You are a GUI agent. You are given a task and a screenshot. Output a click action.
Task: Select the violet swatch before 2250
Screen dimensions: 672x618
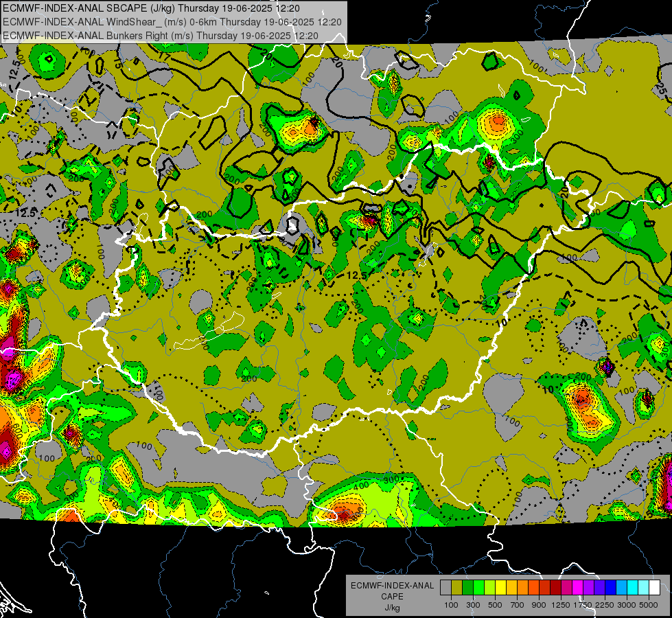[x=599, y=588]
